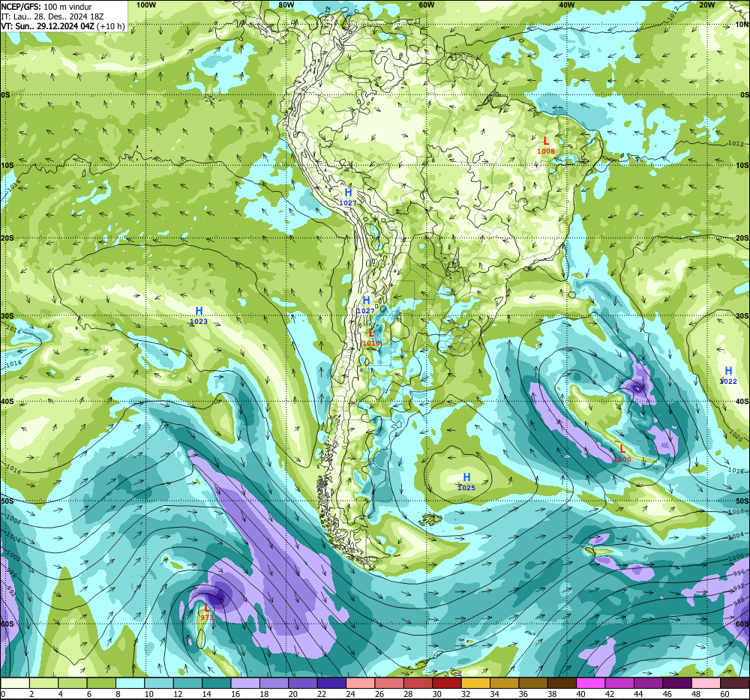
Task: Pick the indigo 22 to 24 legend swatch
Action: 331,684
